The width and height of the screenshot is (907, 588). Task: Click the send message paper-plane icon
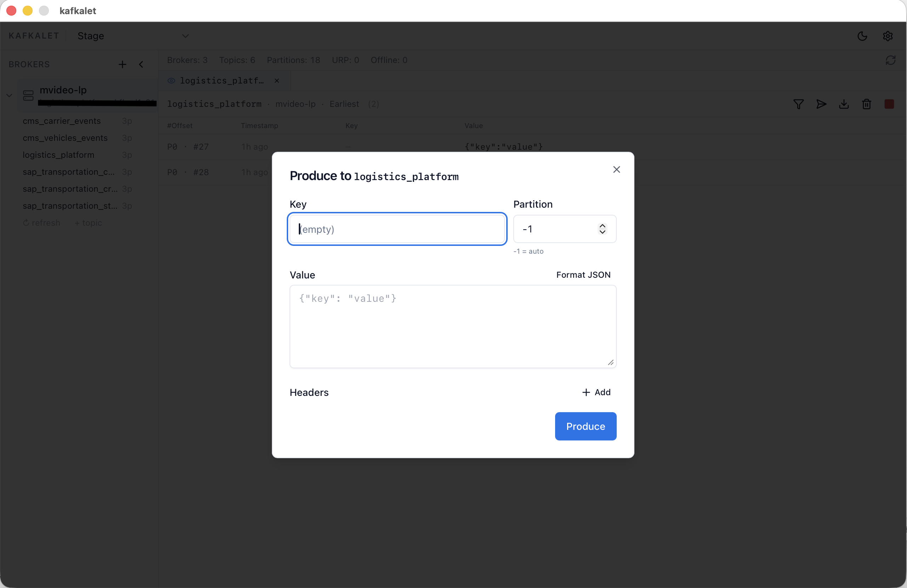pos(821,104)
